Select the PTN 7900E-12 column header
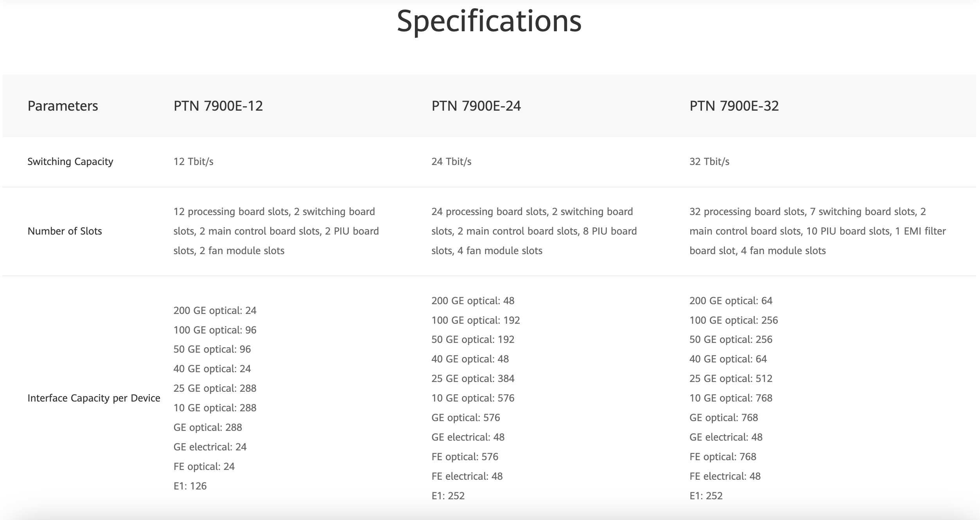 point(218,106)
